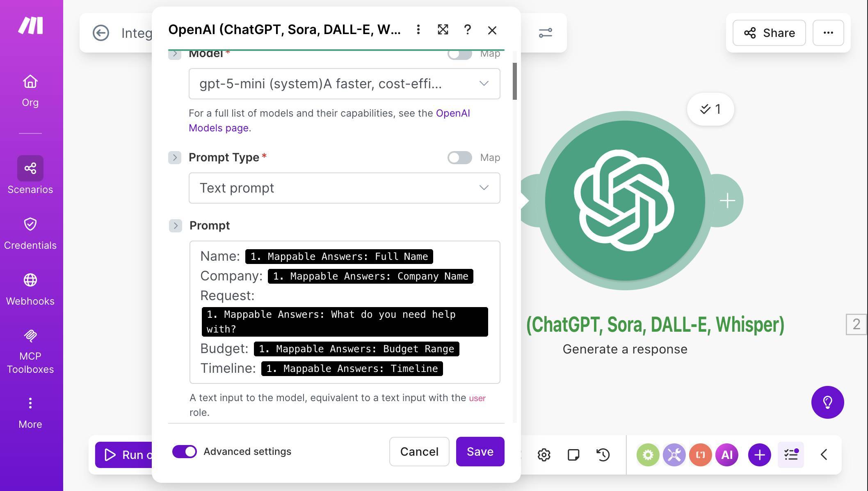Open the three-dot menu in the OpenAI dialog
The width and height of the screenshot is (868, 491).
click(418, 30)
